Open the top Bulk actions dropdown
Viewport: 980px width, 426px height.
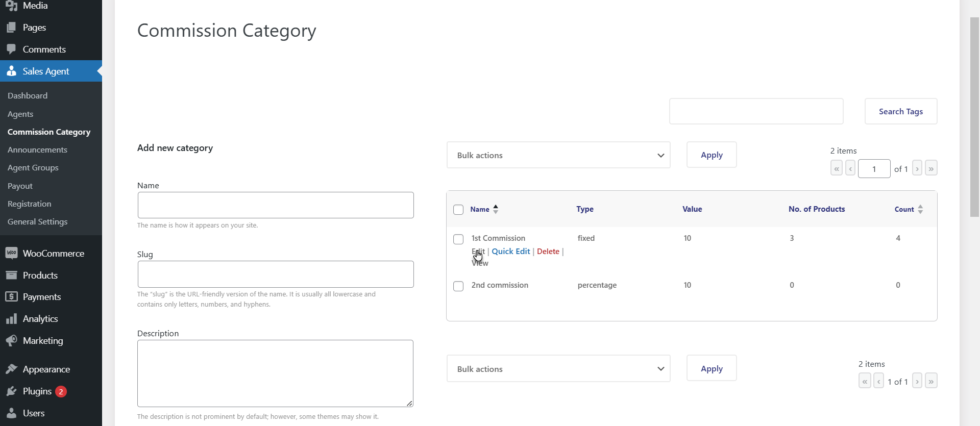tap(558, 155)
